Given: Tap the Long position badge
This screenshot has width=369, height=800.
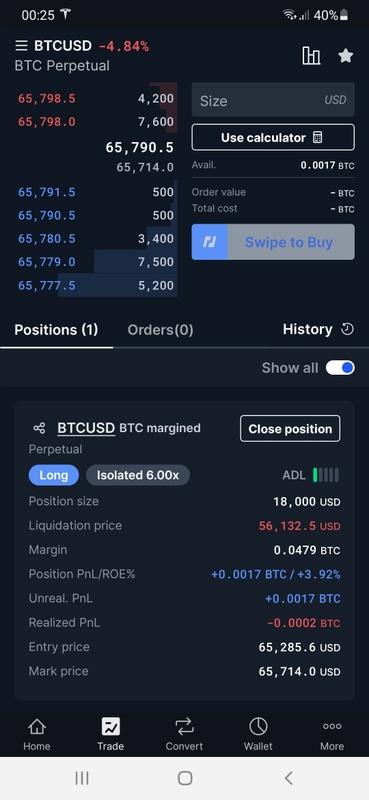Looking at the screenshot, I should [54, 475].
